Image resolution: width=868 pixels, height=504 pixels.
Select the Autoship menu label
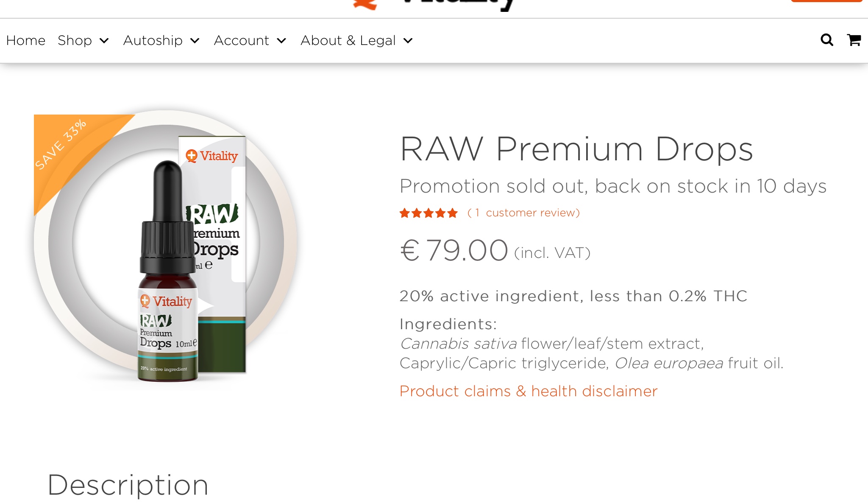tap(153, 40)
